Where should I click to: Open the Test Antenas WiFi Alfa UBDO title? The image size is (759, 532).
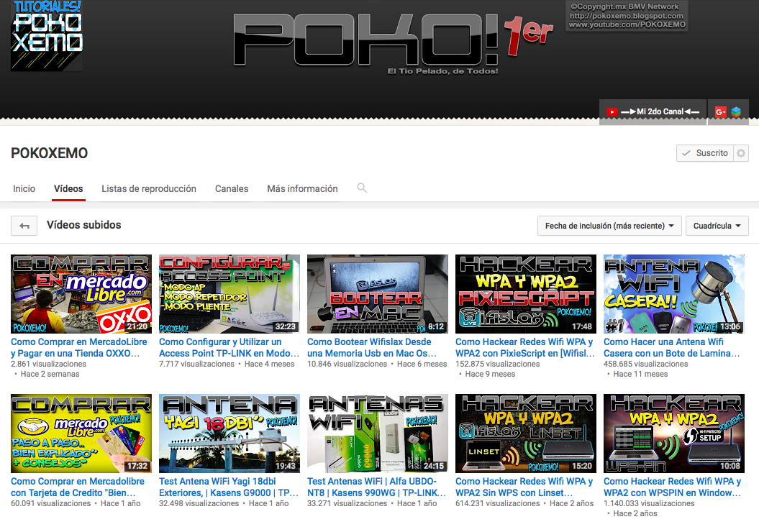(x=376, y=487)
